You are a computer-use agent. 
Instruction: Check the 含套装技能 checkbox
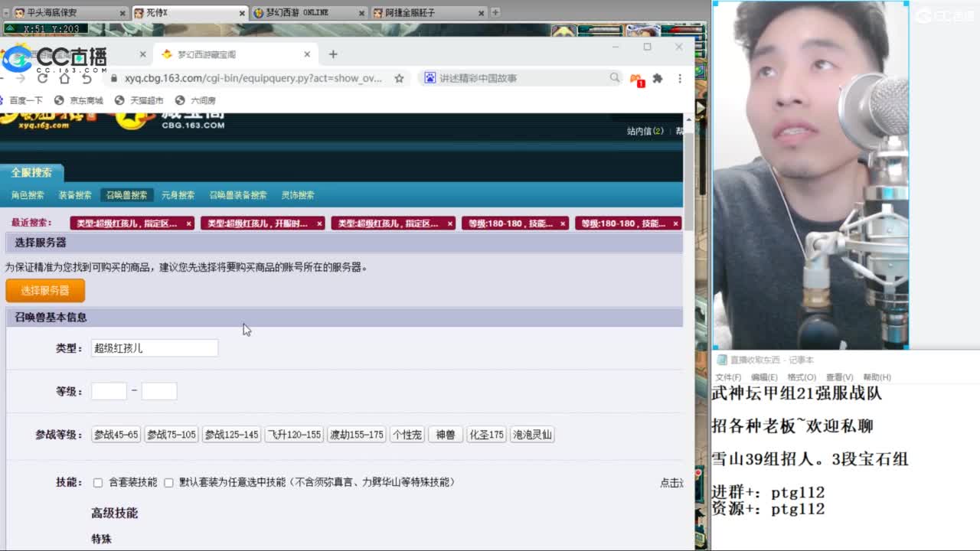coord(98,483)
